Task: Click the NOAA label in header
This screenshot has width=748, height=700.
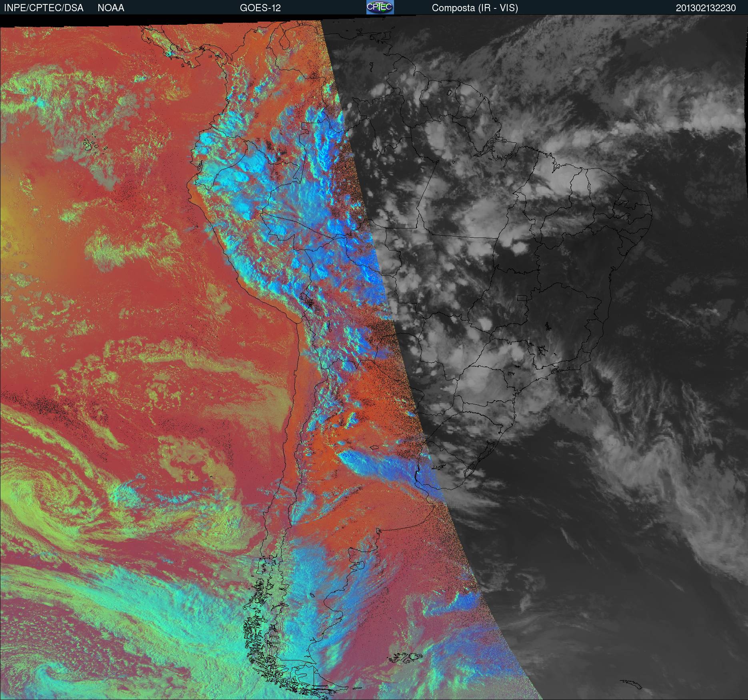Action: (111, 8)
